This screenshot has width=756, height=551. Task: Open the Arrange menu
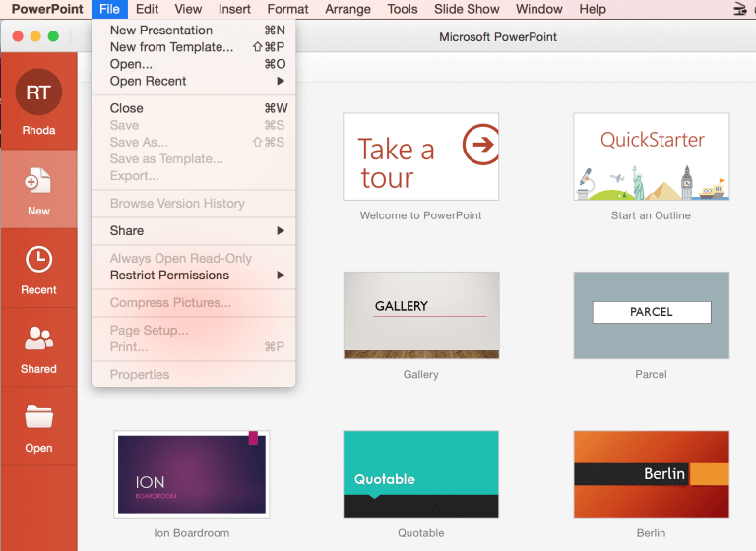pos(347,9)
